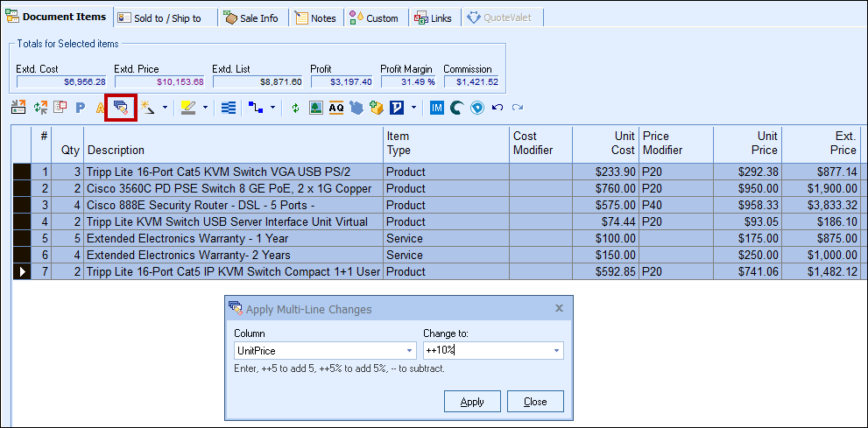
Task: Click the Close button in dialog
Action: (x=535, y=402)
